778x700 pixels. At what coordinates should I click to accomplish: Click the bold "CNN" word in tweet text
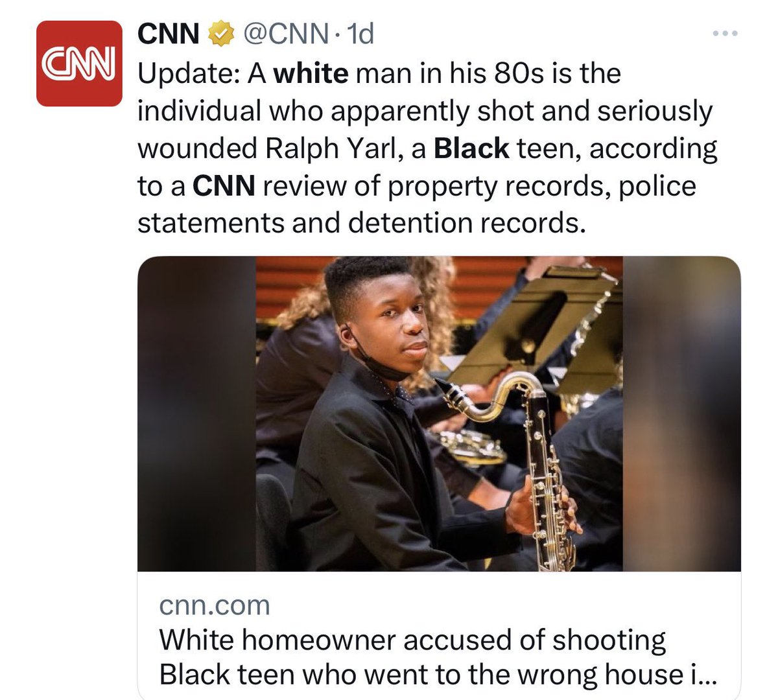[224, 186]
